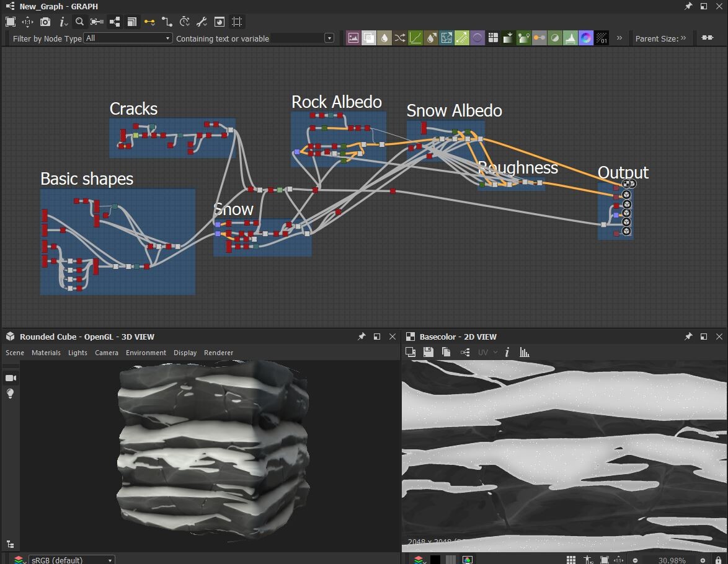The height and width of the screenshot is (564, 728).
Task: Click the camera screenshot icon in graph toolbar
Action: click(x=45, y=22)
